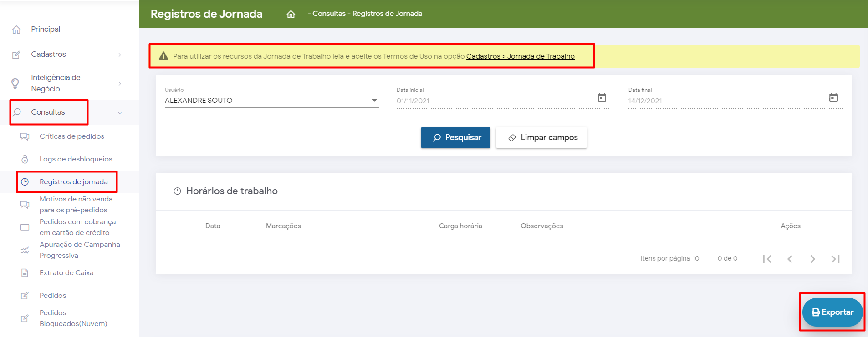Open the Usuário dropdown showing ALEXANDRE SOUTO
The width and height of the screenshot is (868, 337).
272,101
